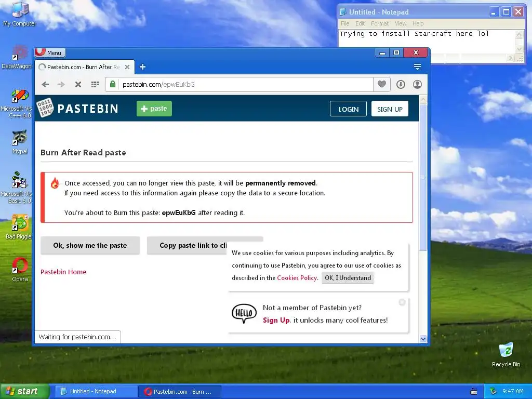Open Notepad File menu

point(345,23)
